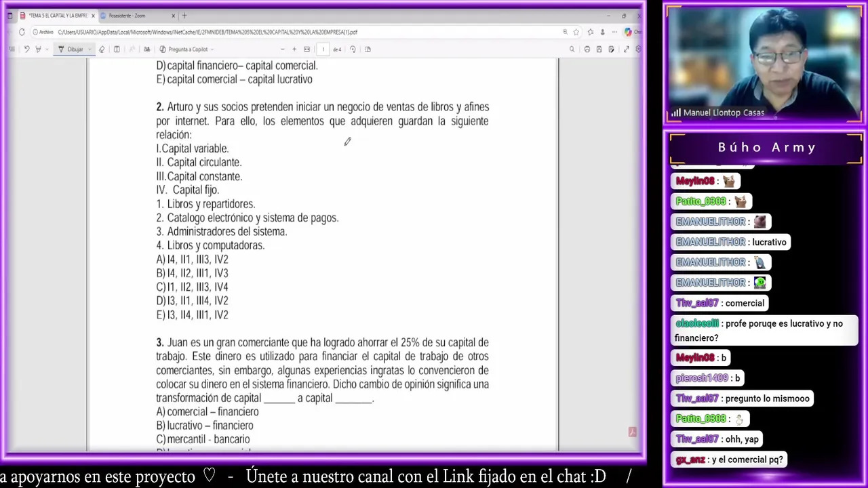Screen dimensions: 868x488
Task: Open a new browser tab
Action: [x=184, y=16]
